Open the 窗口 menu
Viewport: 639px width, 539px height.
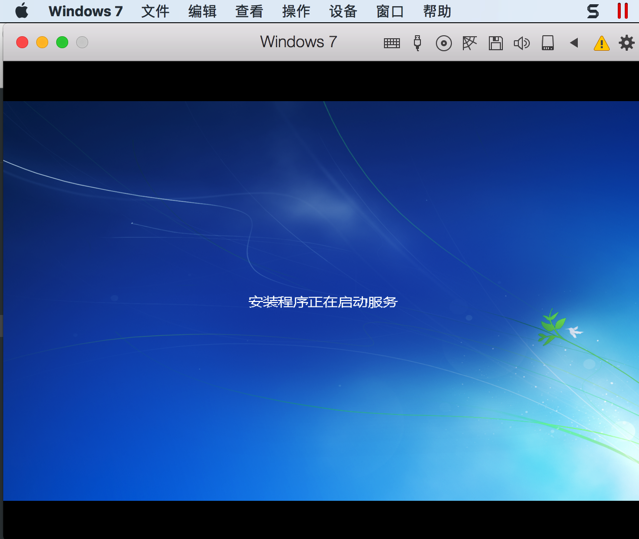(x=390, y=11)
